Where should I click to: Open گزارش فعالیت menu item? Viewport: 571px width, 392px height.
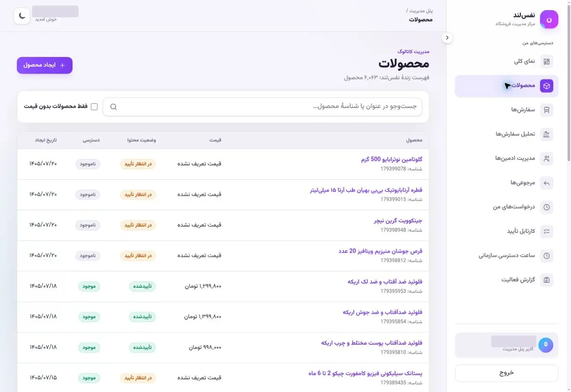click(506, 280)
